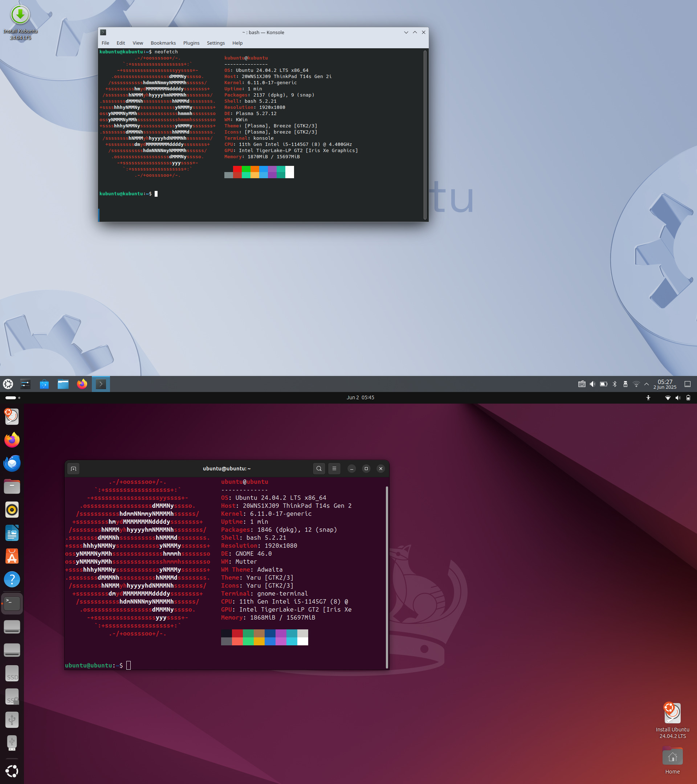Select Konsole task button in KDE taskbar
The height and width of the screenshot is (784, 697).
(x=101, y=384)
